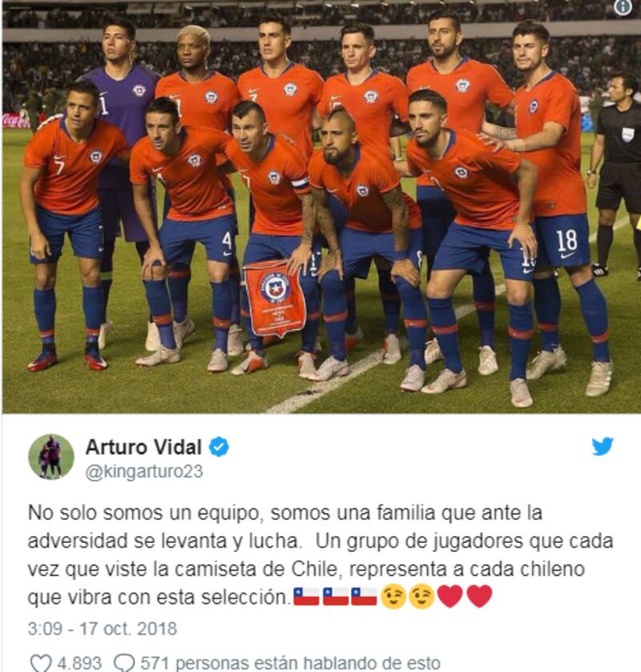
Task: Open Arturo Vidal's profile avatar
Action: [51, 457]
